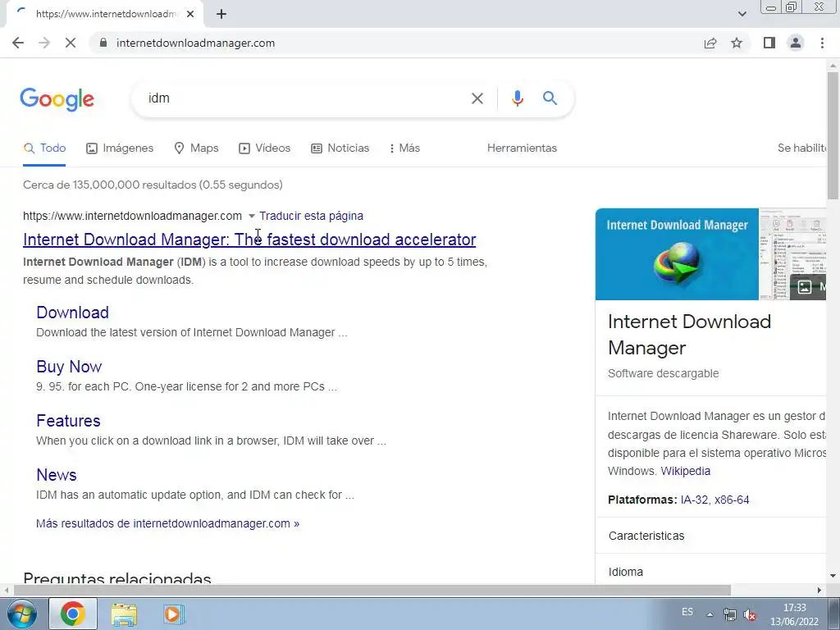Switch to Imágenes tab
This screenshot has height=630, width=840.
[120, 148]
